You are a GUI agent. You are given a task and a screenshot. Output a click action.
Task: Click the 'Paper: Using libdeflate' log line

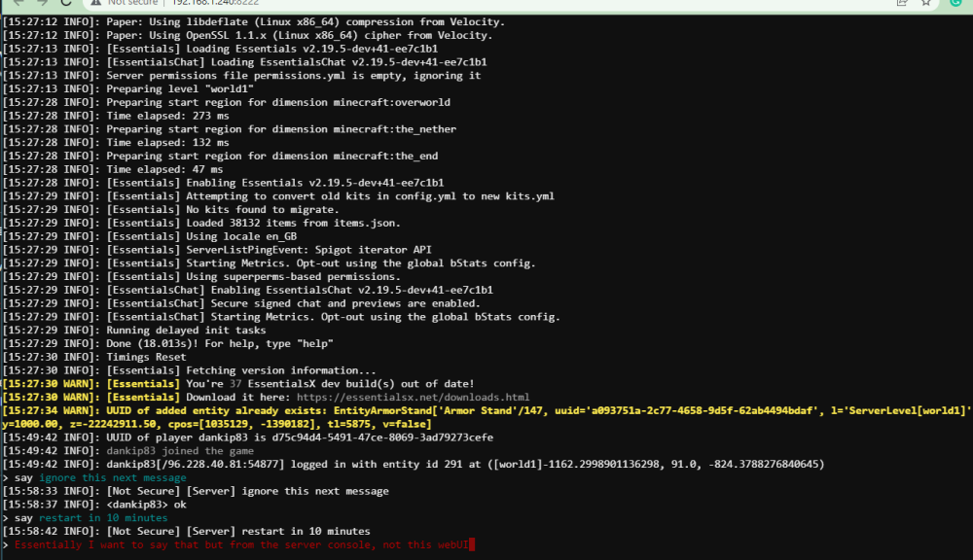click(254, 21)
